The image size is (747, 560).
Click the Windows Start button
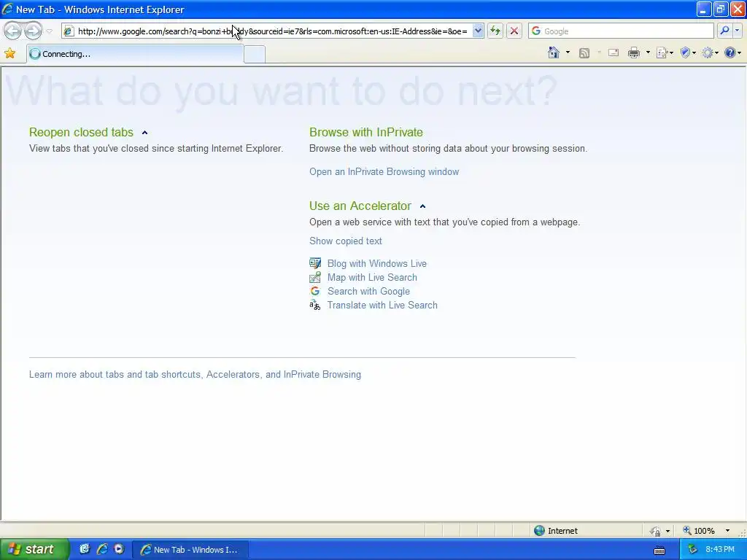click(34, 549)
